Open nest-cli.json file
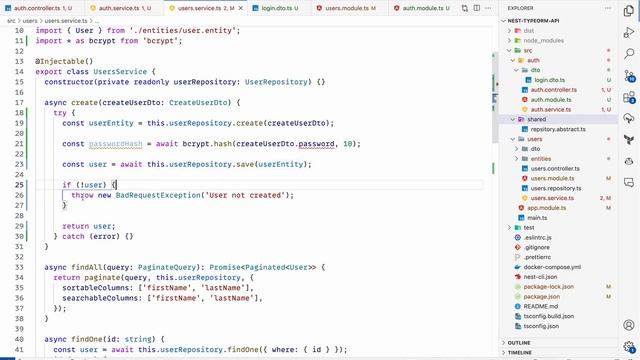640x360 pixels. [540, 277]
